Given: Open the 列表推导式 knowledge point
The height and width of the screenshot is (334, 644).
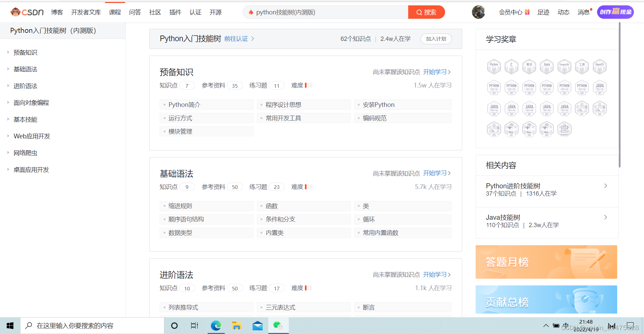Looking at the screenshot, I should 207,307.
